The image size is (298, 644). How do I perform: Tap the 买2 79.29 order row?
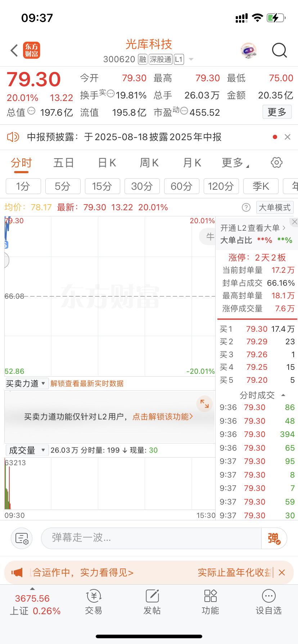click(257, 341)
